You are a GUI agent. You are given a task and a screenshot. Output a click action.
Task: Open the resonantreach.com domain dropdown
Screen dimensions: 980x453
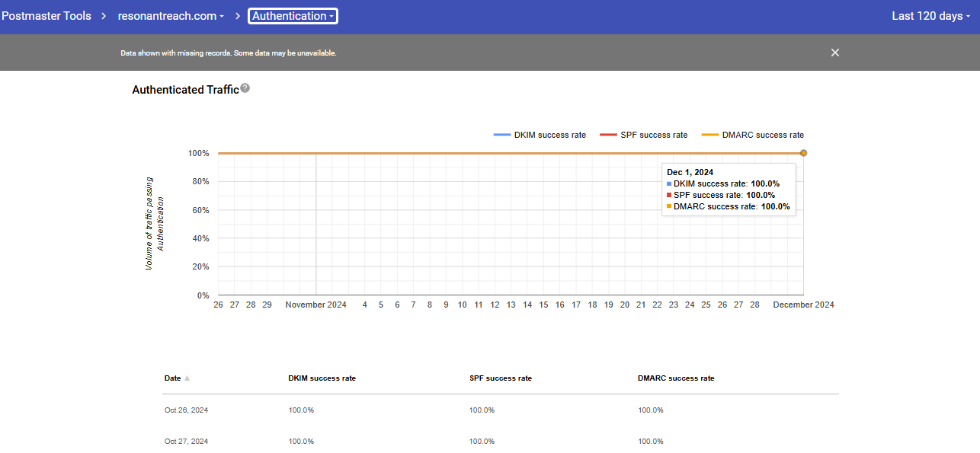[171, 16]
